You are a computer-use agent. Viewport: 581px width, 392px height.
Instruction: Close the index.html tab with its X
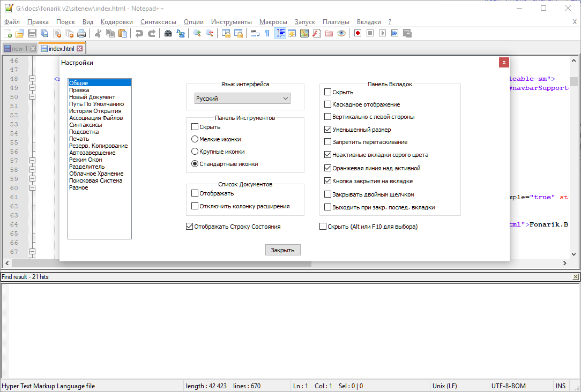point(80,49)
